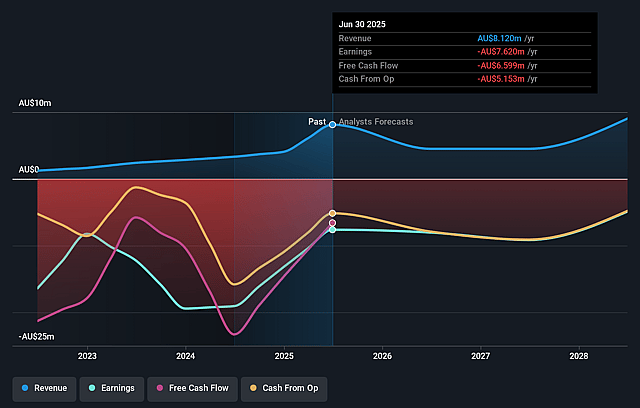Click the Free Cash Flow label in tooltip
Image resolution: width=640 pixels, height=408 pixels.
click(368, 66)
